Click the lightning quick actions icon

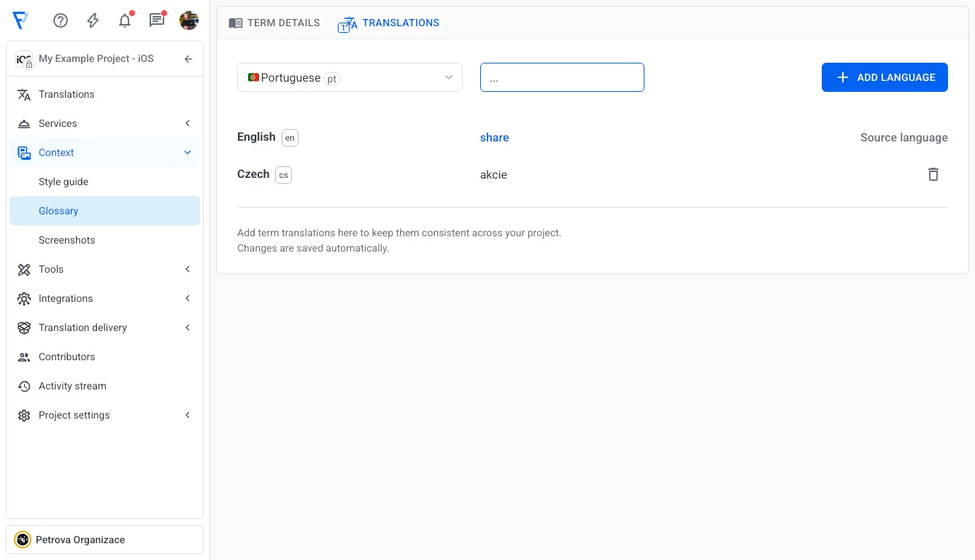pos(92,20)
